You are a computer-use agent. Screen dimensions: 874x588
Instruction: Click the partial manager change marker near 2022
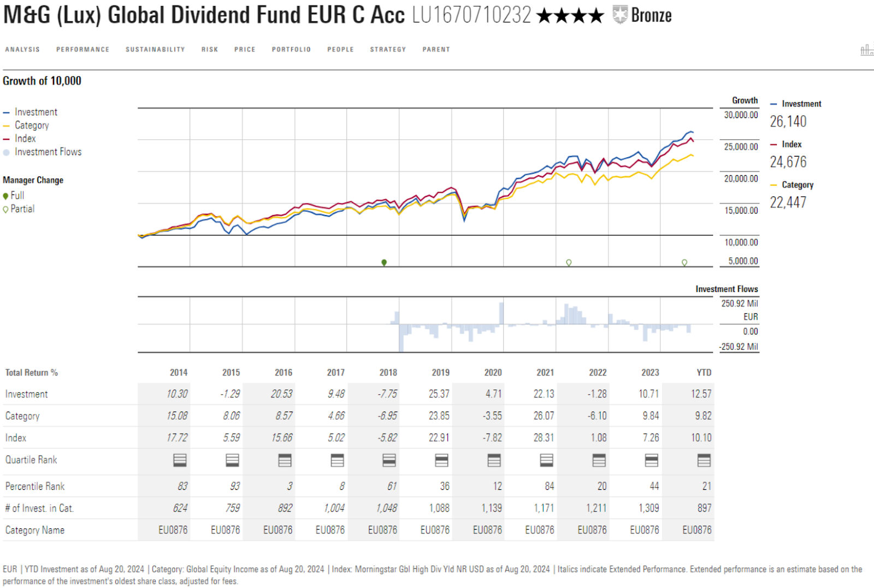[569, 263]
